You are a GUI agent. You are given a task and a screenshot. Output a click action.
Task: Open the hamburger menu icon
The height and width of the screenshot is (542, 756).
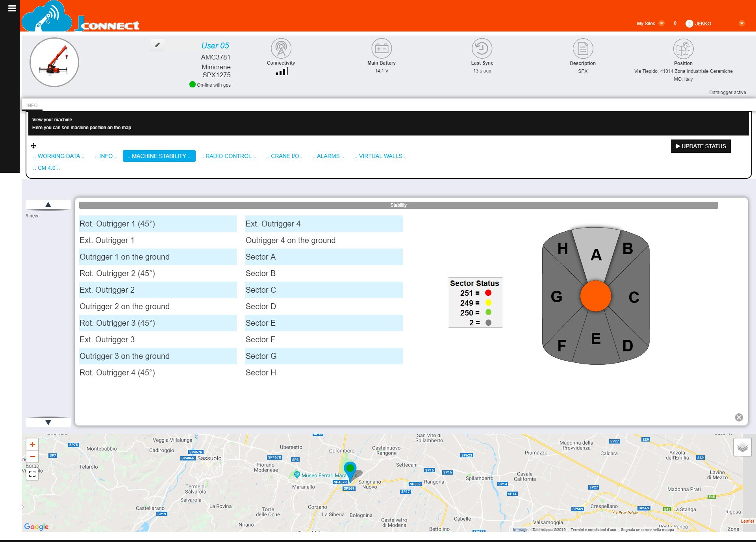pyautogui.click(x=12, y=8)
